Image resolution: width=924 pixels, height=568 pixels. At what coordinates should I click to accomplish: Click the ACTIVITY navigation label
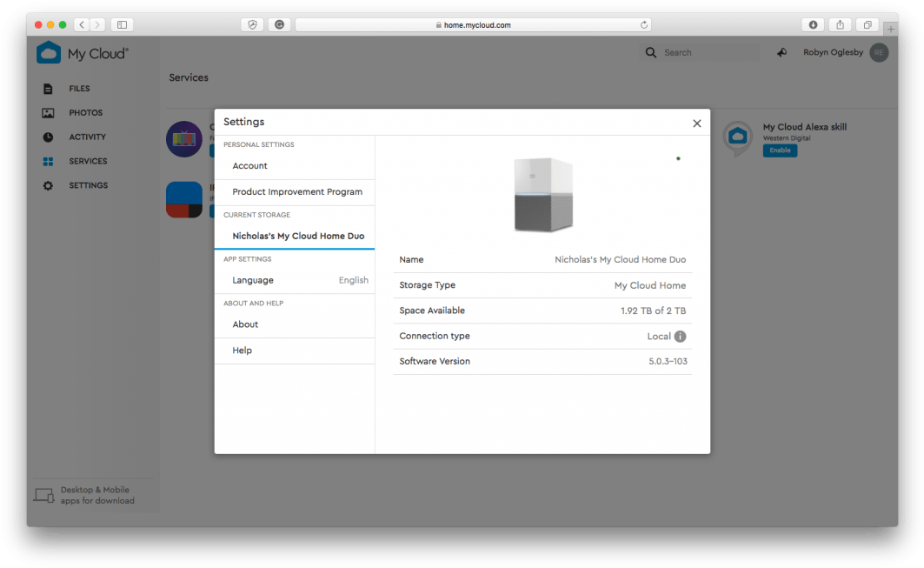click(x=87, y=137)
